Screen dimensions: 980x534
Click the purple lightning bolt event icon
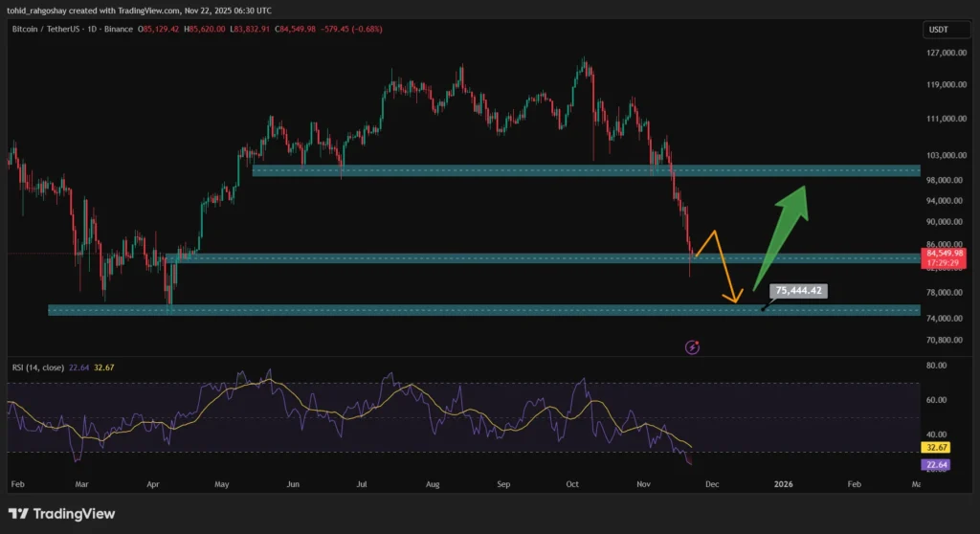(x=692, y=347)
